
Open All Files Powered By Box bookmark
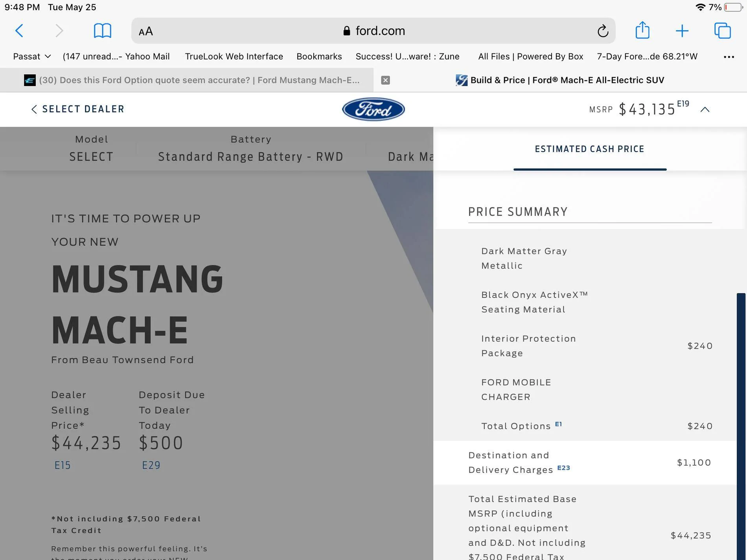(531, 57)
